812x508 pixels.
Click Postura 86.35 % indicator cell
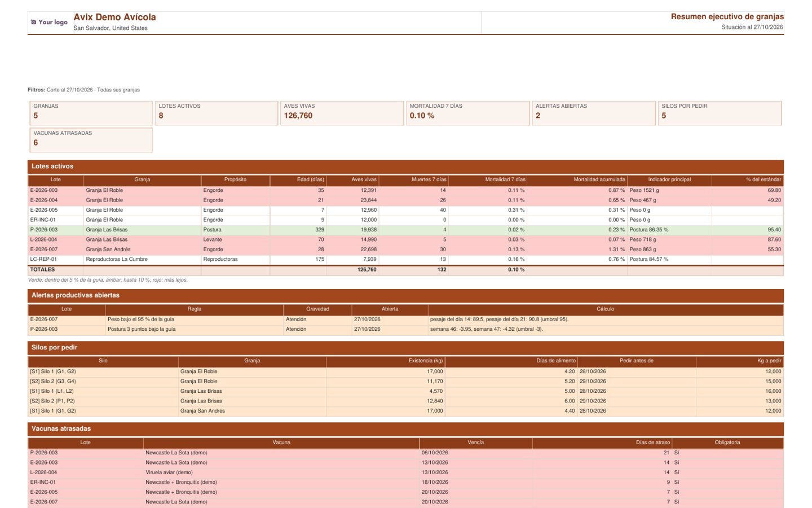point(669,230)
